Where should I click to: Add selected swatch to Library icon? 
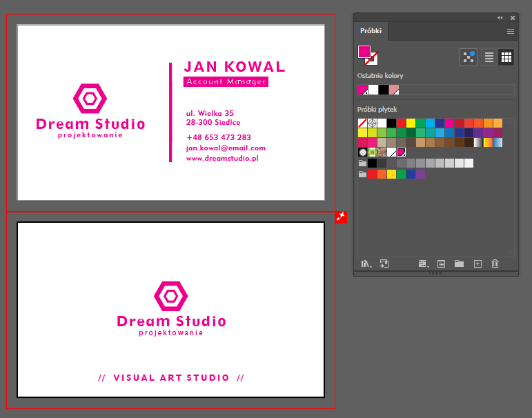(384, 263)
